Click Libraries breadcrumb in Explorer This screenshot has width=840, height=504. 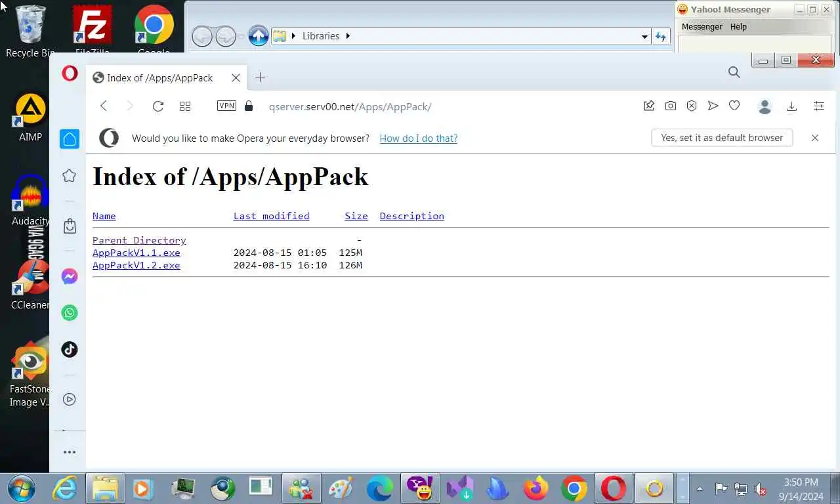[321, 36]
